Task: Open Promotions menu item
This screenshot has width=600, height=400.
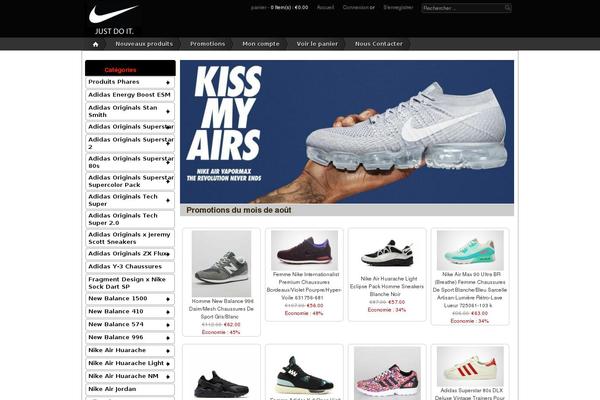Action: pos(207,44)
